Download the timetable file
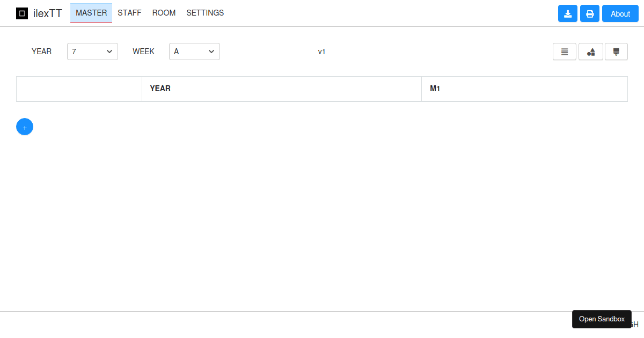The image size is (644, 338). point(567,13)
